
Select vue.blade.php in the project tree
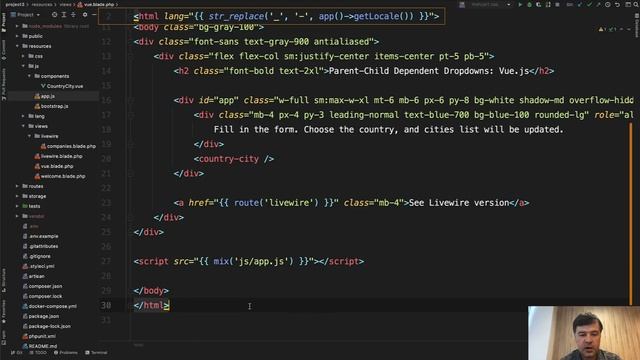(54, 166)
